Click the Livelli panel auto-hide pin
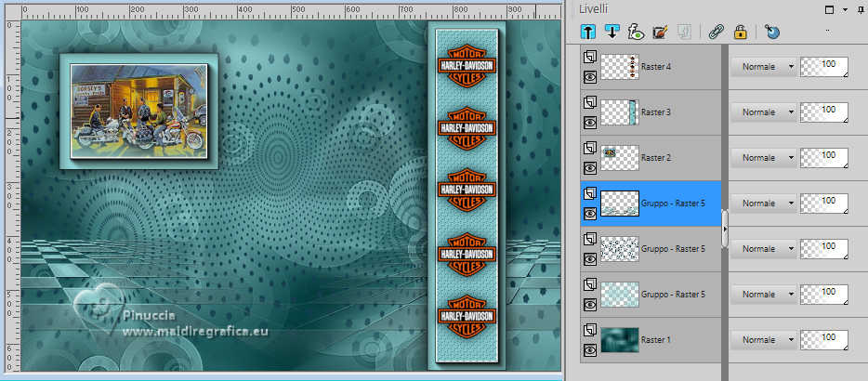 pos(861,9)
